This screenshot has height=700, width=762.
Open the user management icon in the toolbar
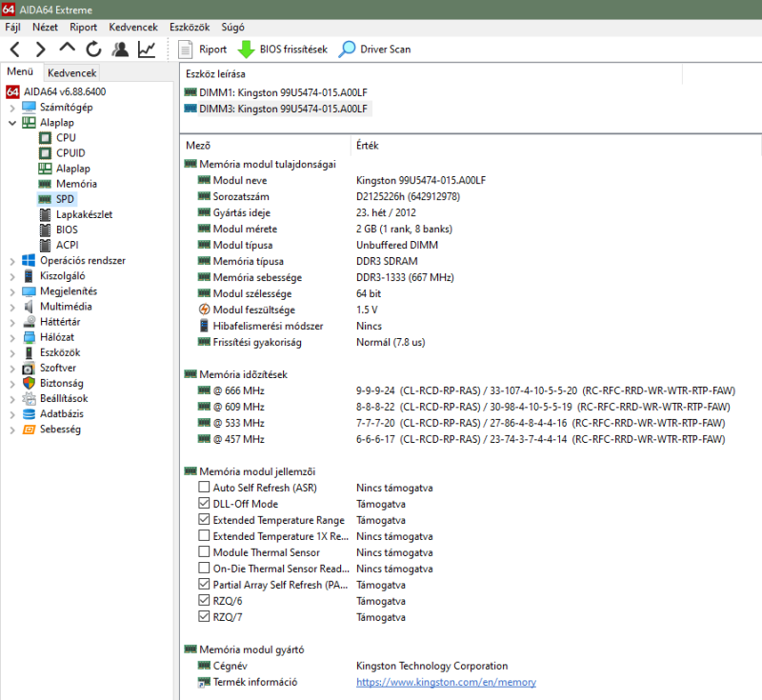[120, 50]
